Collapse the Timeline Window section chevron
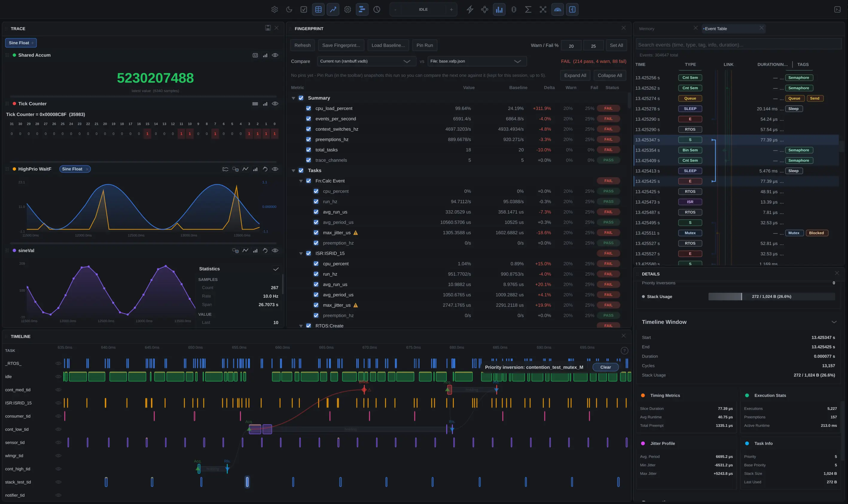848x504 pixels. click(834, 322)
